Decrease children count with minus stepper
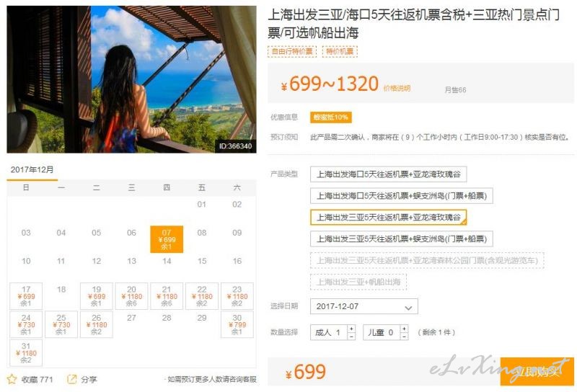Image resolution: width=577 pixels, height=392 pixels. 404,336
